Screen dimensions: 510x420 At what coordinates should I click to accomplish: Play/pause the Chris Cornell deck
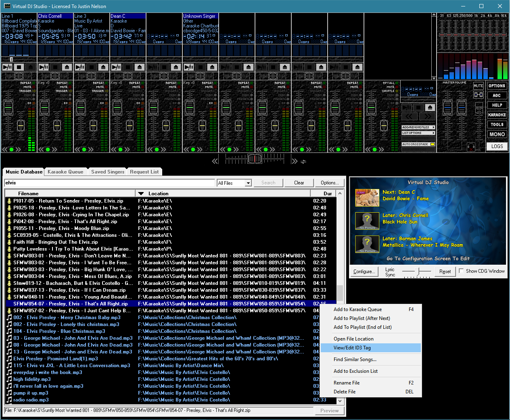(x=44, y=67)
